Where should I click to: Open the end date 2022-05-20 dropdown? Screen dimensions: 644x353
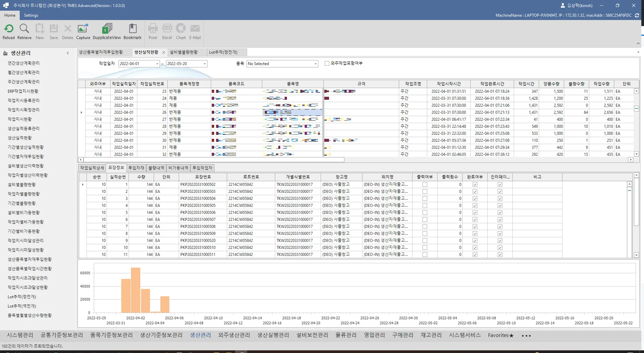pos(204,64)
